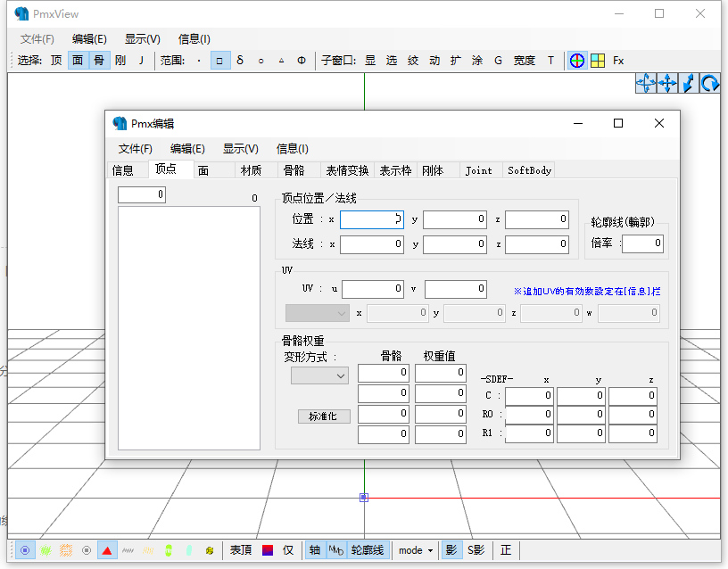Open the 宽度 width sub-window
The height and width of the screenshot is (569, 728).
tap(525, 61)
